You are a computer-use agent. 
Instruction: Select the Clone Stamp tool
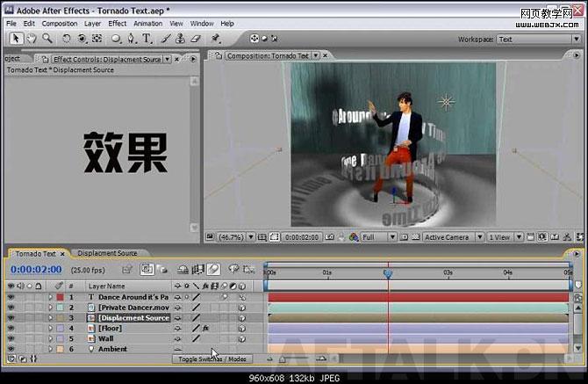tap(181, 39)
